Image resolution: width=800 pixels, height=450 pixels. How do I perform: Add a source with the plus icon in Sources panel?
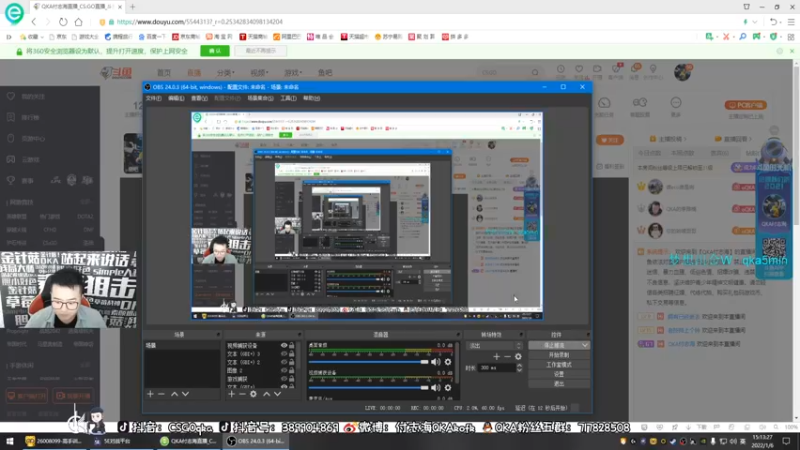(x=231, y=394)
